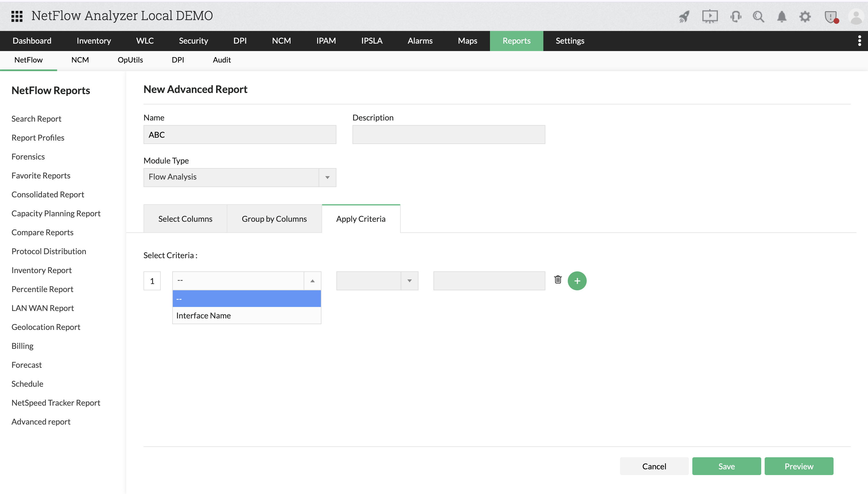Switch to the Group by Columns tab

[274, 219]
